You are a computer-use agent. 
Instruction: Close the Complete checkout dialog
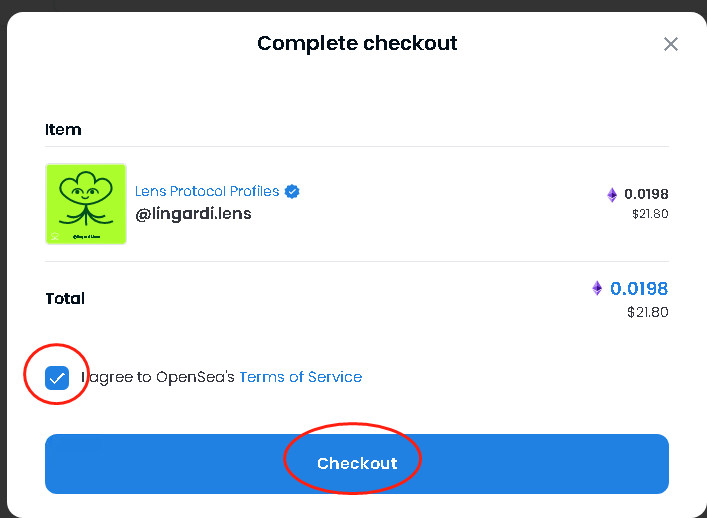[x=671, y=44]
